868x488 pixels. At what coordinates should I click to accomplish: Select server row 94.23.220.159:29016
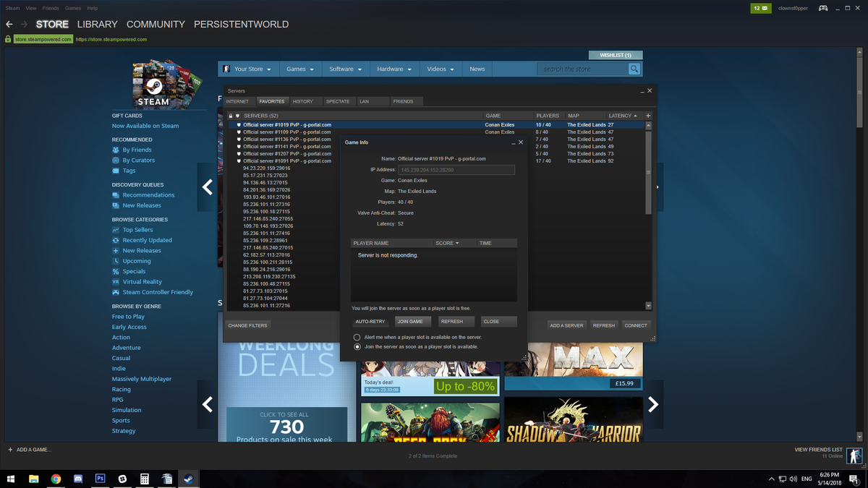click(x=435, y=168)
